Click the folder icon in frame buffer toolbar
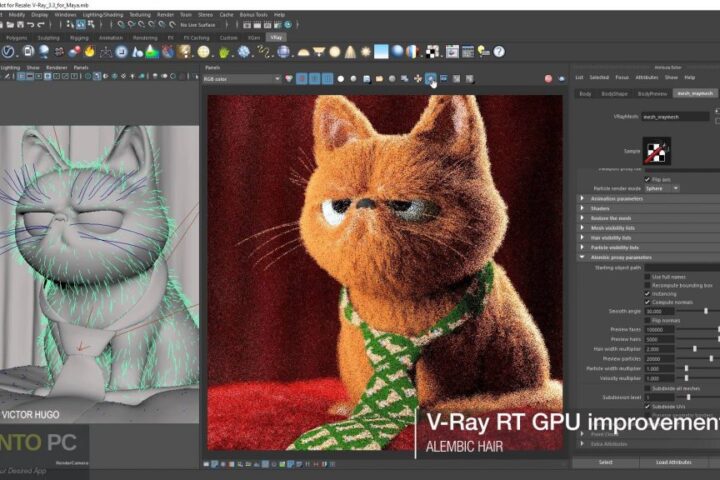Viewport: 720px width, 480px height. (379, 79)
